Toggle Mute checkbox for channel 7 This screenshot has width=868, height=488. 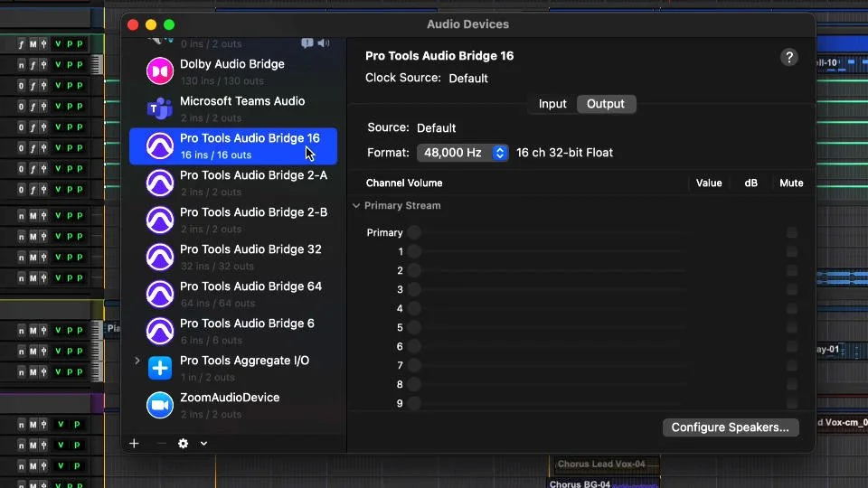792,365
